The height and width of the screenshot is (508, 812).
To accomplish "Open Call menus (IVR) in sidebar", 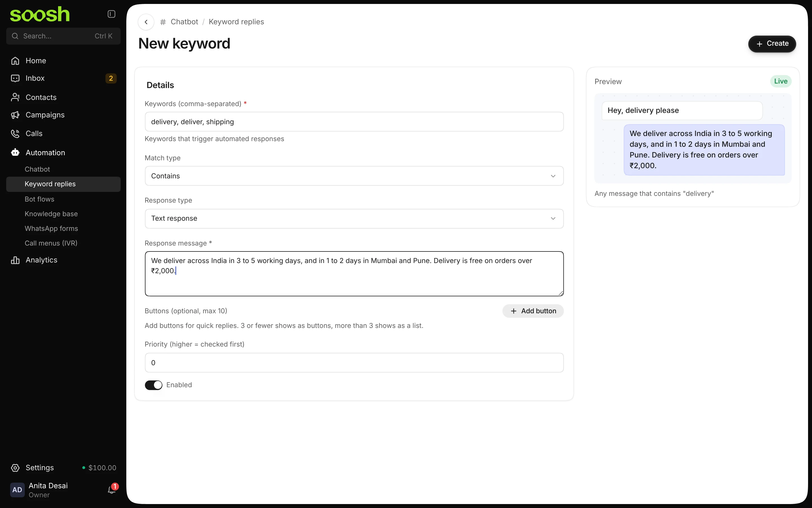I will [51, 243].
